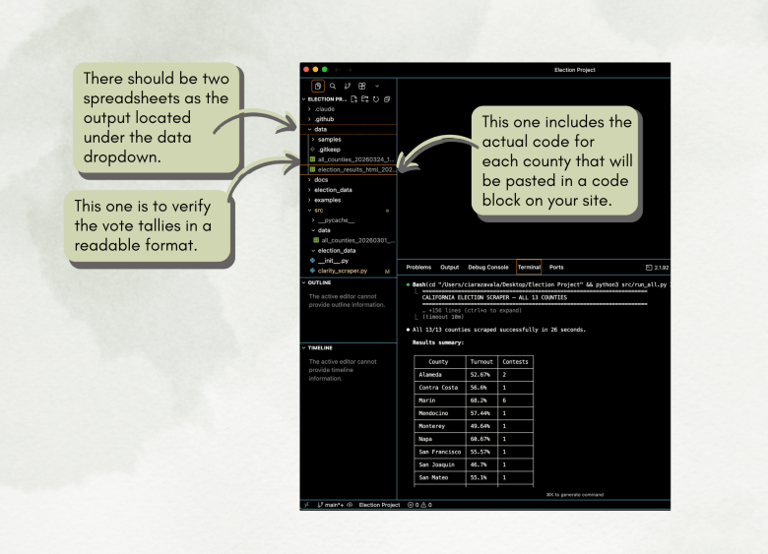Collapse the ELECTION PR... project section

point(323,99)
